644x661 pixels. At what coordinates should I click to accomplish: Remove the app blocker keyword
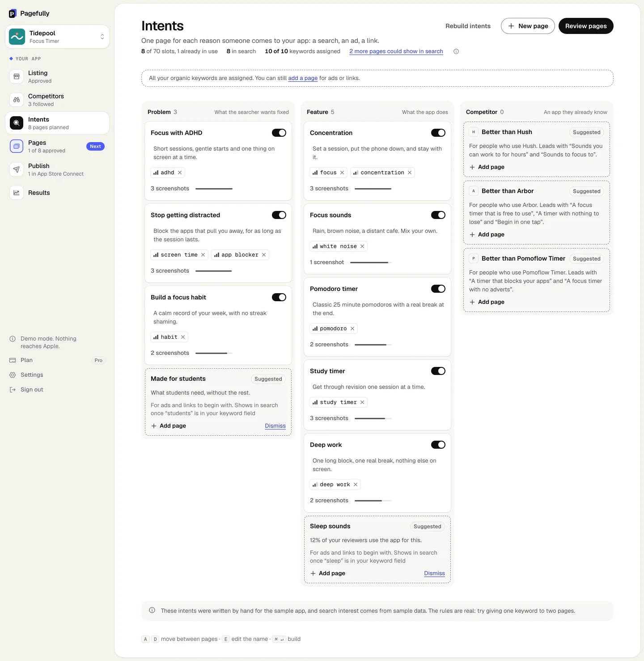[x=264, y=255]
